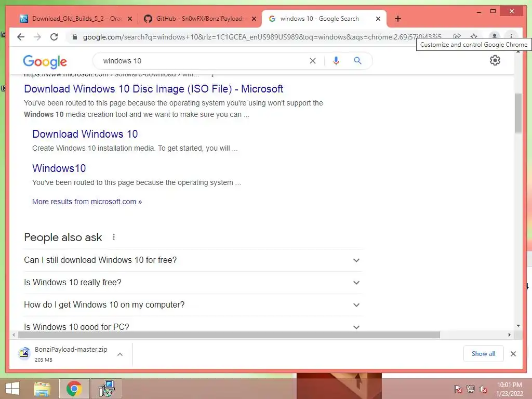This screenshot has width=532, height=399.
Task: Click the share page icon in address bar
Action: point(457,36)
